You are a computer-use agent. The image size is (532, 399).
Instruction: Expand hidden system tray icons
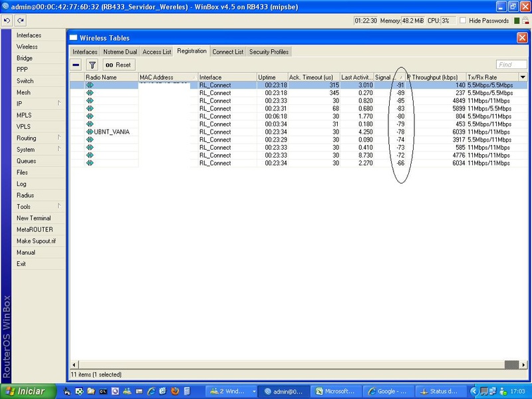(x=474, y=391)
